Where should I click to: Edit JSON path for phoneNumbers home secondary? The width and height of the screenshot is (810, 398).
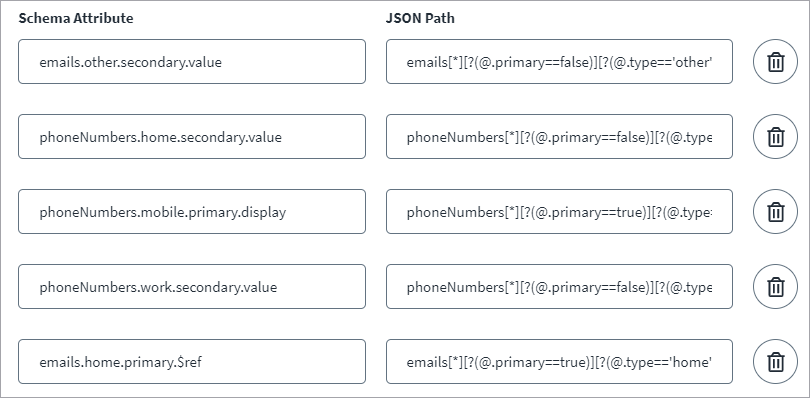click(x=559, y=136)
